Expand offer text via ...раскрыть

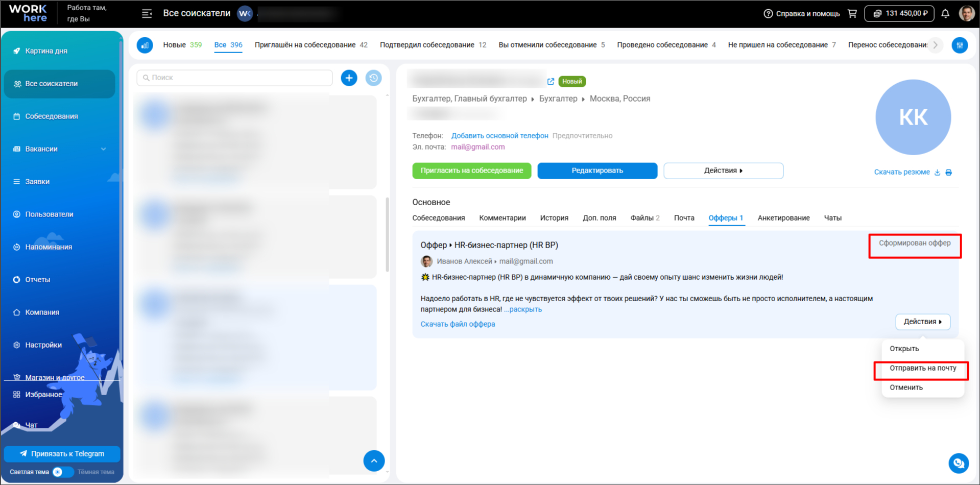(x=523, y=309)
